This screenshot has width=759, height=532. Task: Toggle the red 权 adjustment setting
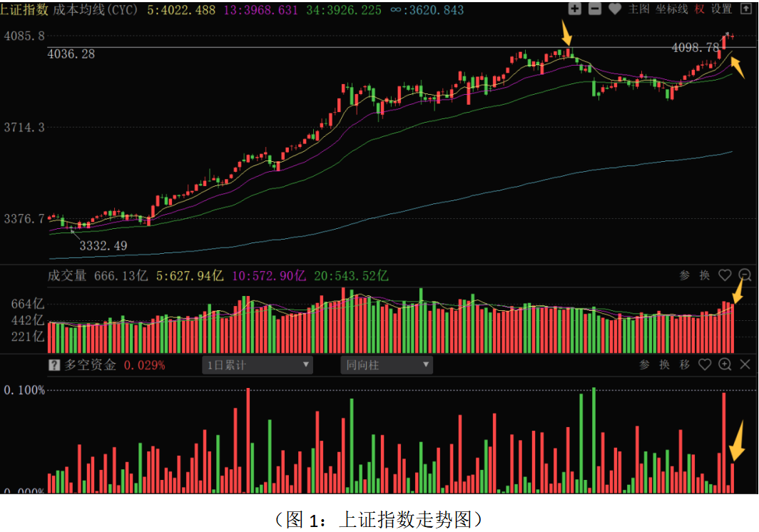click(700, 9)
